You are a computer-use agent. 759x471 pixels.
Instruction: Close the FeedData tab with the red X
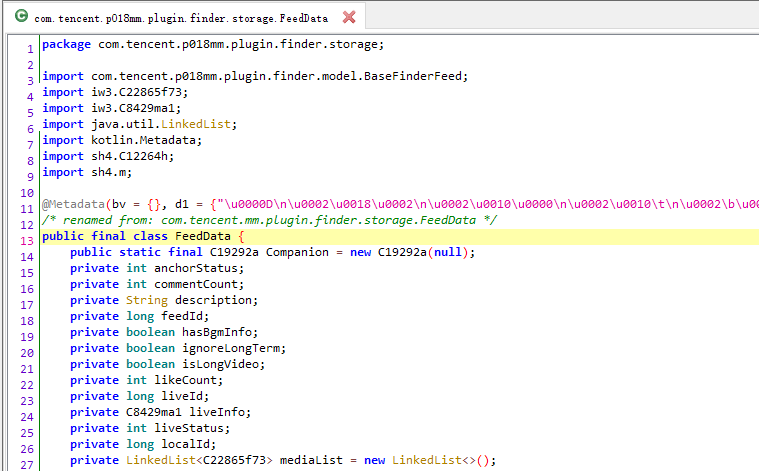tap(349, 17)
